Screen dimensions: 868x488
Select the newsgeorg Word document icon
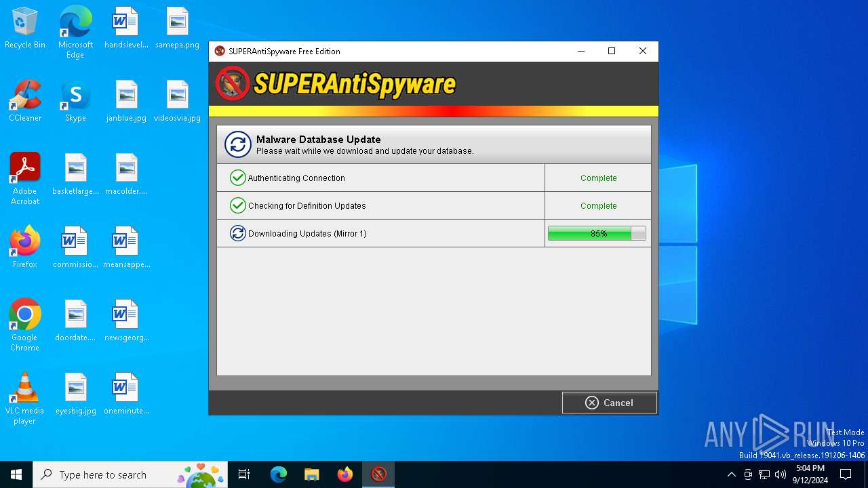pyautogui.click(x=126, y=321)
